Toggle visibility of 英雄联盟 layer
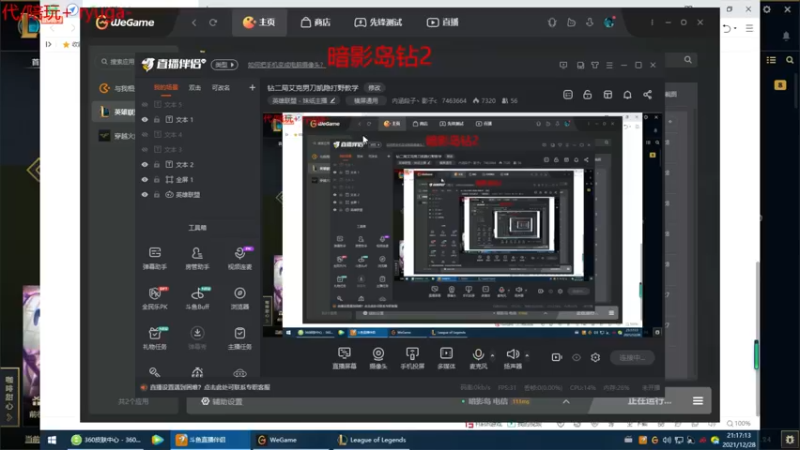The height and width of the screenshot is (450, 800). [x=145, y=195]
